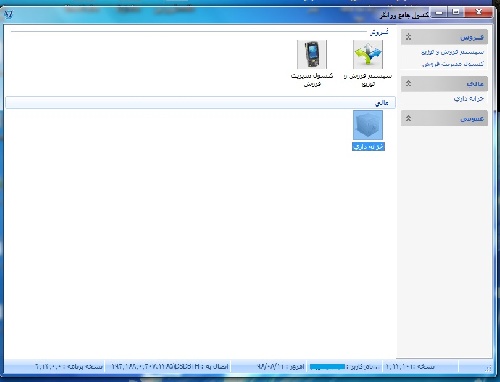
Task: Click the user name field in status bar
Action: [345, 367]
